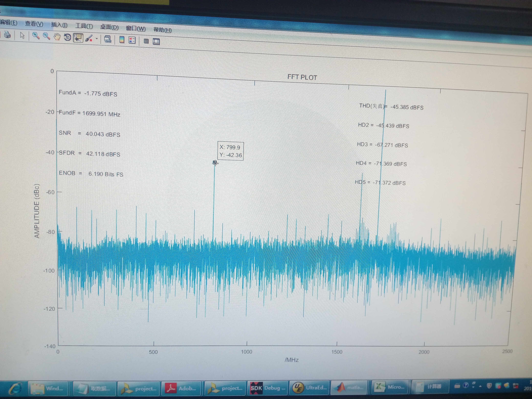
Task: Click the Show Plot Tools dock button
Action: coord(156,42)
